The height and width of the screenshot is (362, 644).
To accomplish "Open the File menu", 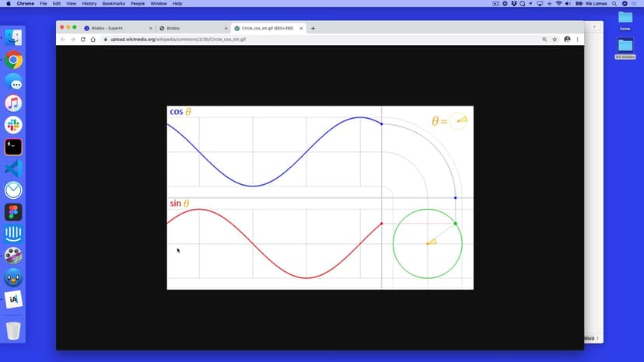I will (43, 4).
